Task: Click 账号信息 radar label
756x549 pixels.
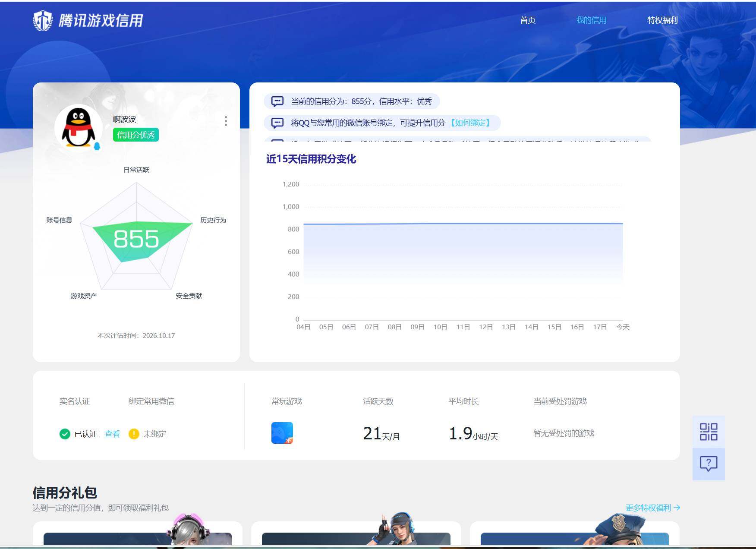Action: tap(59, 220)
